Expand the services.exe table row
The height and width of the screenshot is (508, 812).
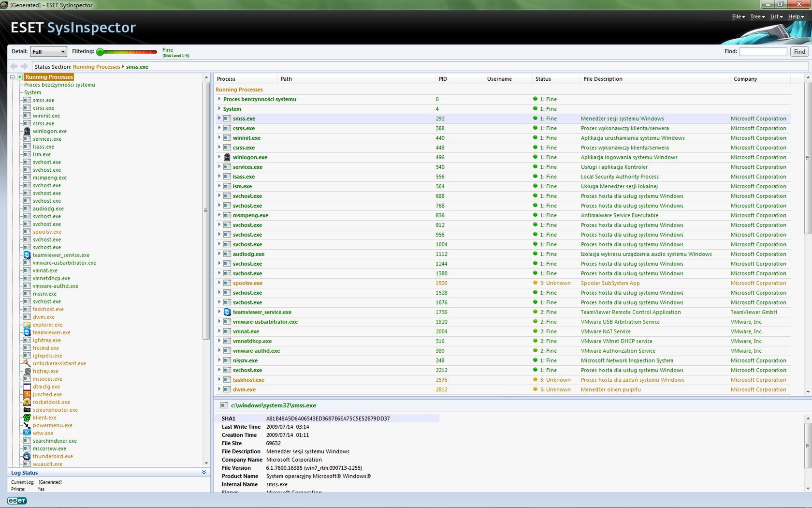coord(219,166)
